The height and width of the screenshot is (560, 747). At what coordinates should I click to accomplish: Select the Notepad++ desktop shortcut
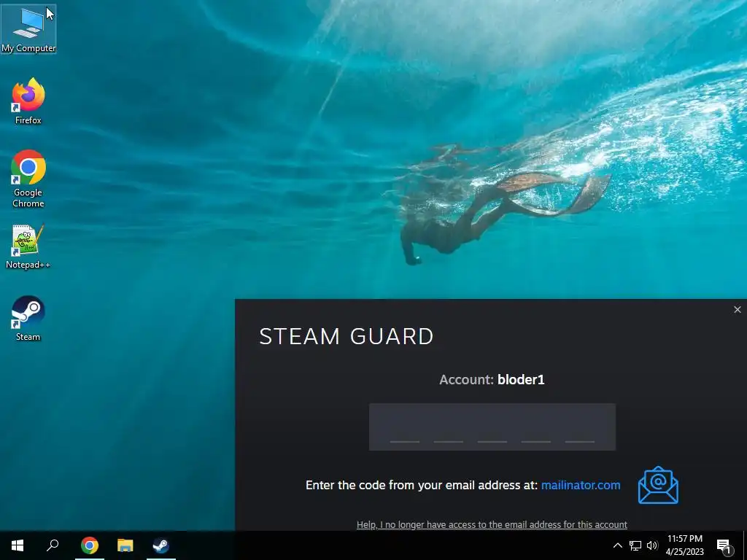tap(28, 246)
